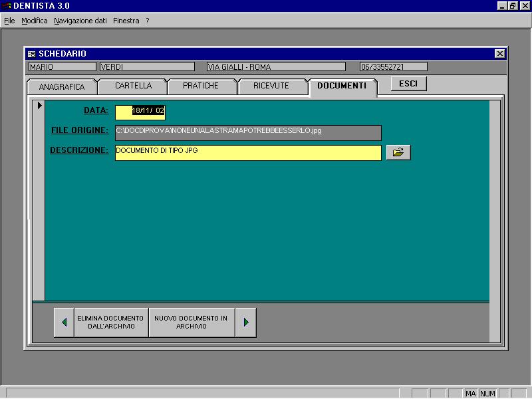Go to next document with right arrow
Image resolution: width=532 pixels, height=399 pixels.
click(246, 323)
